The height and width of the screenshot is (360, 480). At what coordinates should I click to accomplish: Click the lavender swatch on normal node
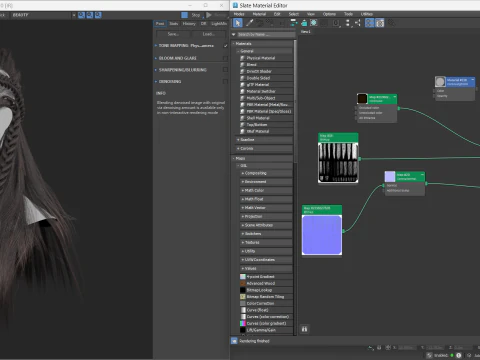pos(390,176)
